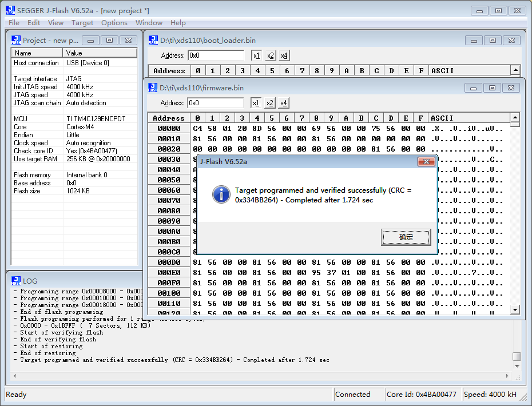Click J-Flash icon of firmware.bin window
Viewport: 532px width, 406px height.
[153, 87]
